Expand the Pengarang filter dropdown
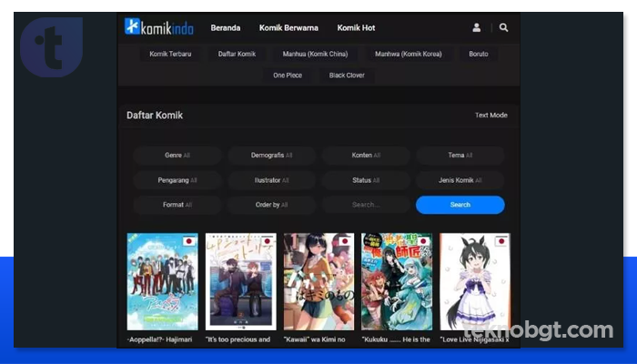This screenshot has width=637, height=364. tap(177, 180)
